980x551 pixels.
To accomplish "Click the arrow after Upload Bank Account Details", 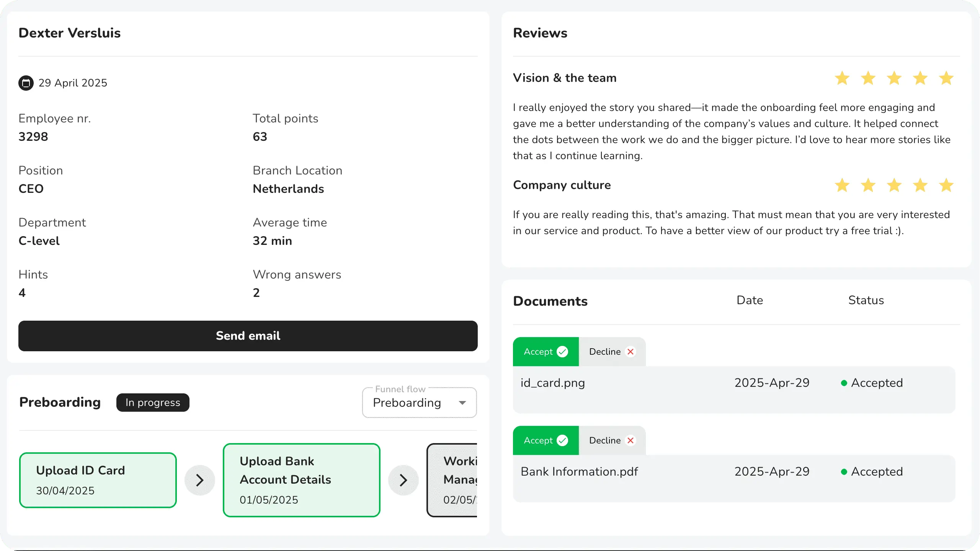I will 403,480.
